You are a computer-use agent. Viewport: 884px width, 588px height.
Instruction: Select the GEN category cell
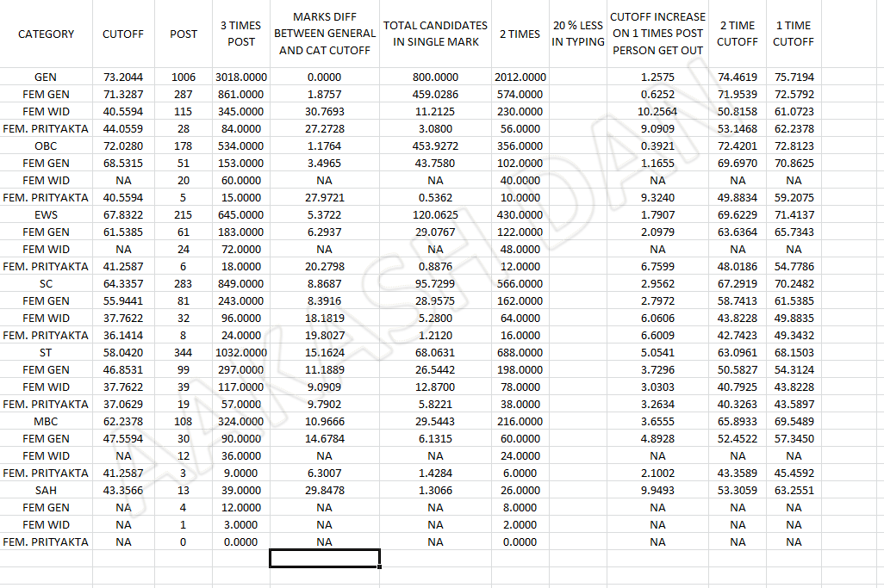(46, 77)
